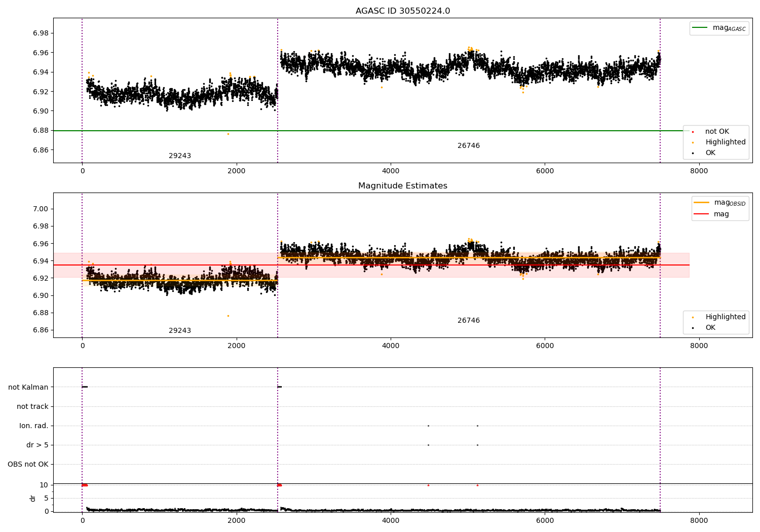The height and width of the screenshot is (532, 760).
Task: Click the 'dr > 5' row label
Action: click(x=37, y=445)
